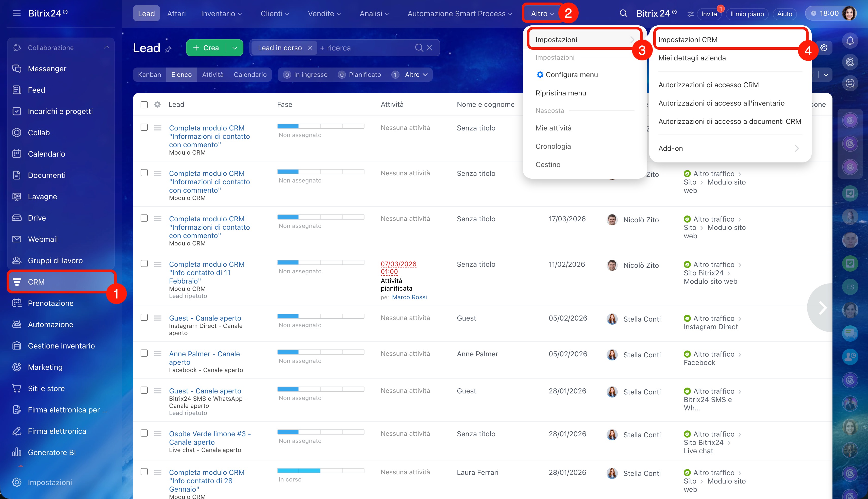Check the Anne Palmer lead row checkbox

coord(144,353)
